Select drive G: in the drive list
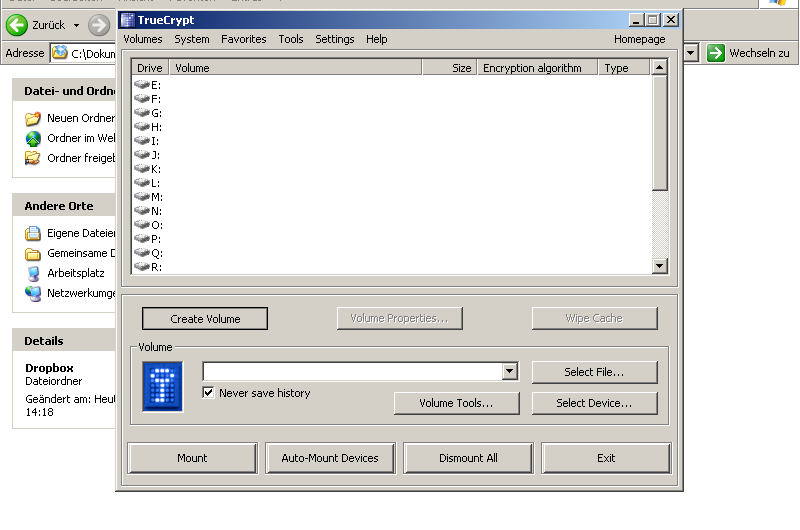The image size is (800, 530). click(148, 113)
